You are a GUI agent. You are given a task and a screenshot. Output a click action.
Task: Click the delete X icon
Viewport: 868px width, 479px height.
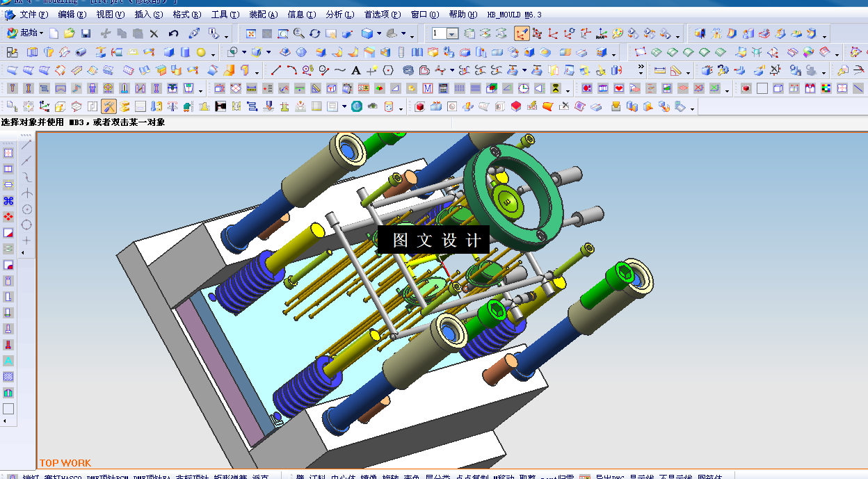coord(154,33)
